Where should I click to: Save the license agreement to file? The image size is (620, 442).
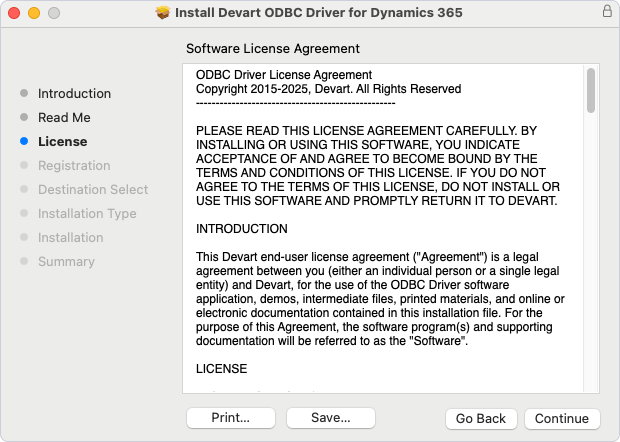pos(331,417)
